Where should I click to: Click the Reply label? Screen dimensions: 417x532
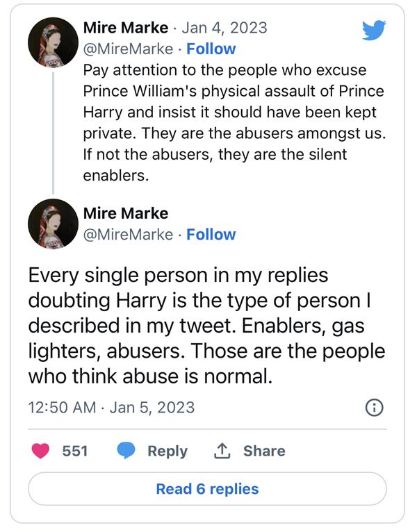coord(167,451)
